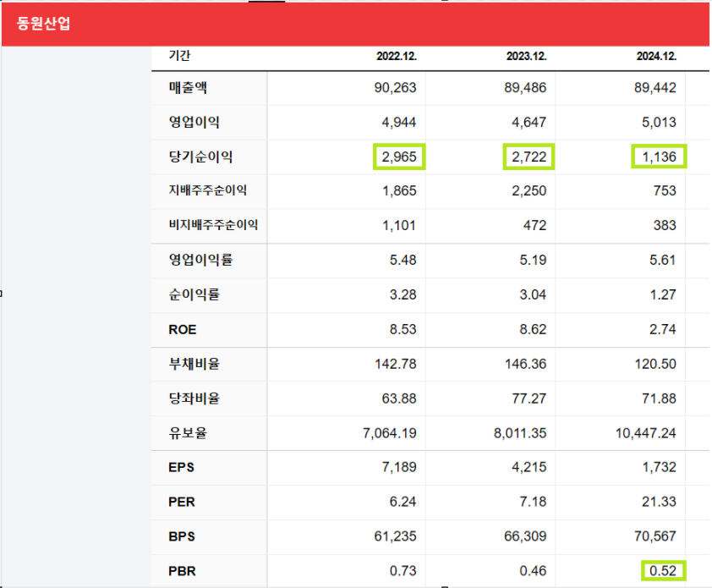
Task: Click the 비지배주주순이익 value 1,101
Action: pyautogui.click(x=399, y=225)
